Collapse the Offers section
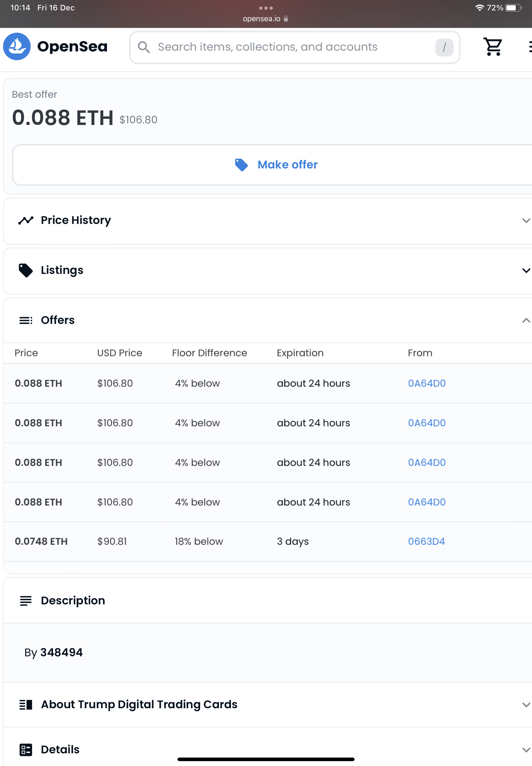This screenshot has height=766, width=532. click(526, 320)
